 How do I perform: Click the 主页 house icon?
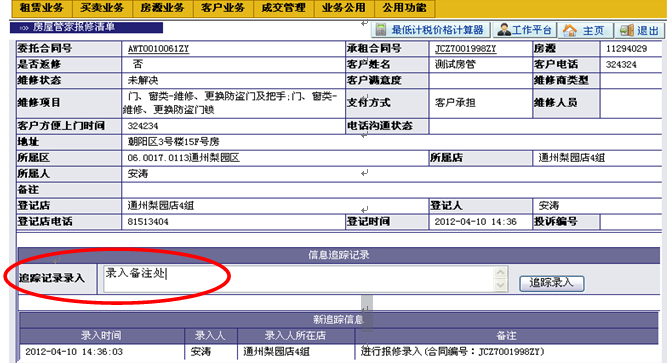click(x=570, y=30)
